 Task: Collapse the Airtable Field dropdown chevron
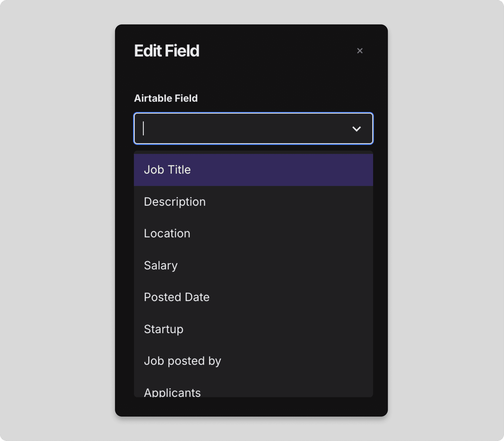tap(356, 129)
